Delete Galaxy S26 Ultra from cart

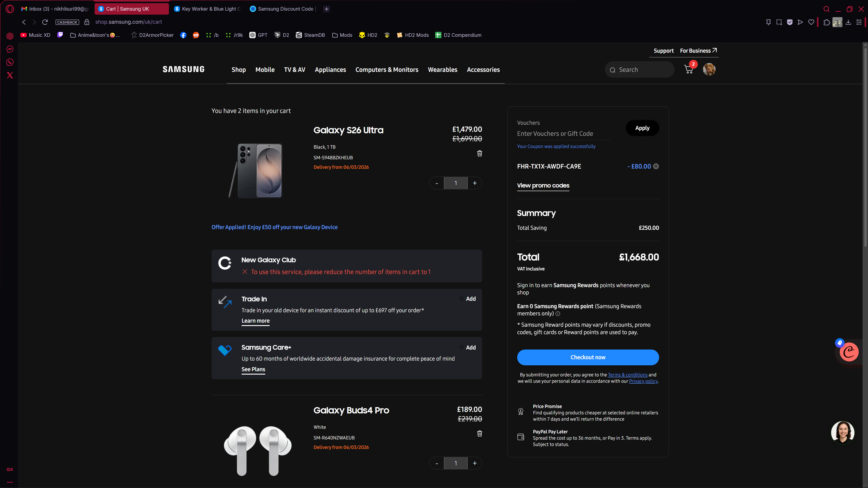coord(479,154)
